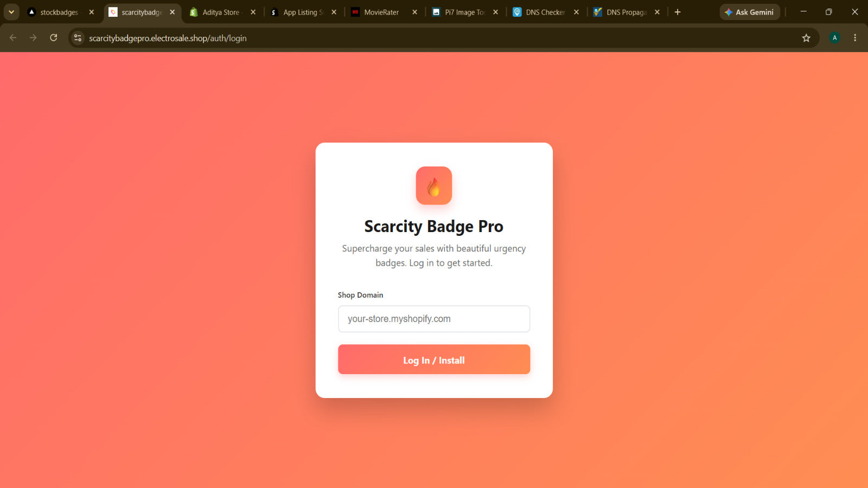The image size is (868, 488).
Task: Click the Ask Gemini button
Action: (750, 12)
